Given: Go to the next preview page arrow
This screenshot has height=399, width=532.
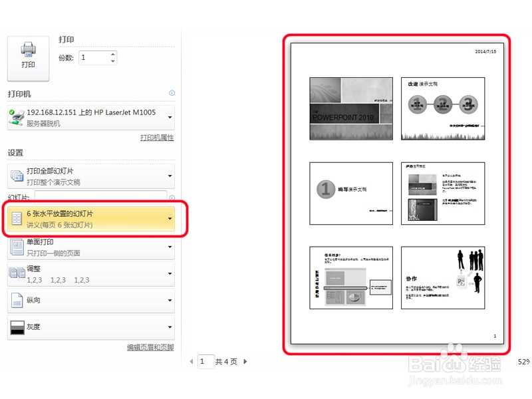Looking at the screenshot, I should point(245,362).
